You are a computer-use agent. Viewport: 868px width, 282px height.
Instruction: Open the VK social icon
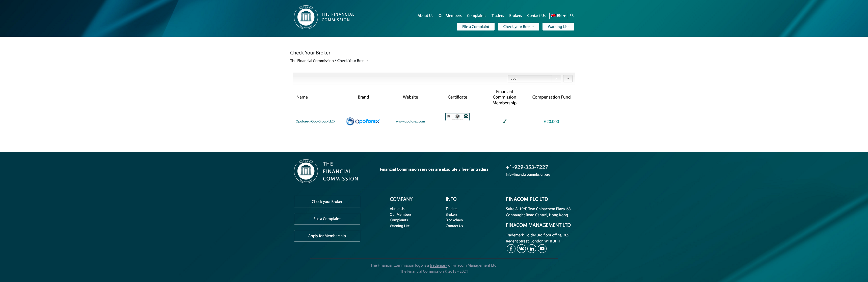coord(521,249)
